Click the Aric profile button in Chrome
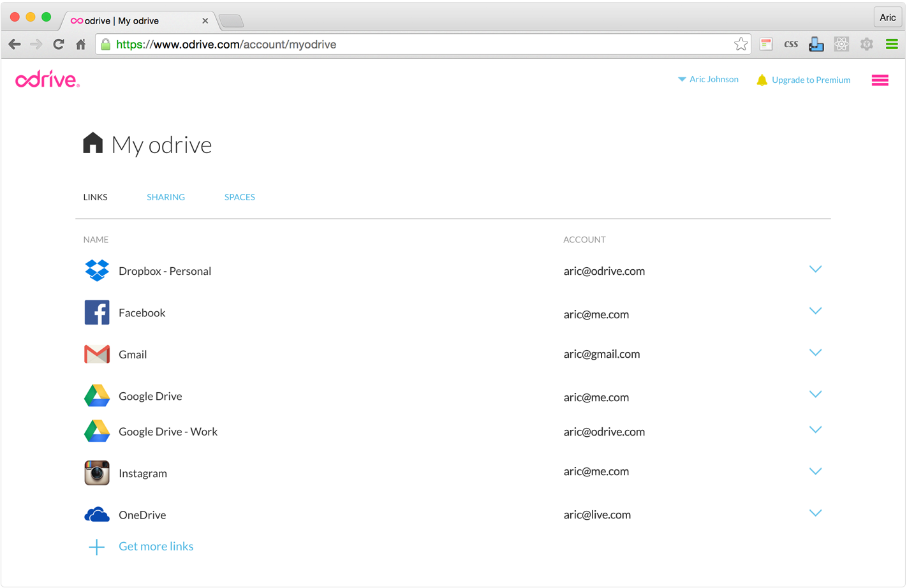Image resolution: width=907 pixels, height=588 pixels. [888, 17]
